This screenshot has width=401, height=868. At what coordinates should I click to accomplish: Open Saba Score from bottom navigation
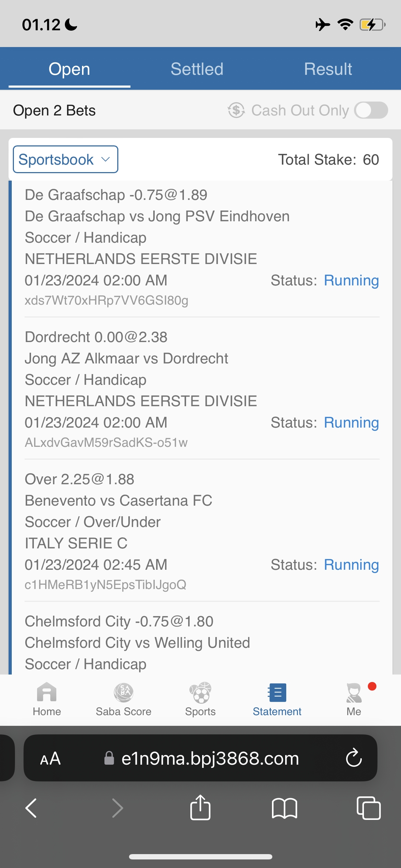point(123,693)
